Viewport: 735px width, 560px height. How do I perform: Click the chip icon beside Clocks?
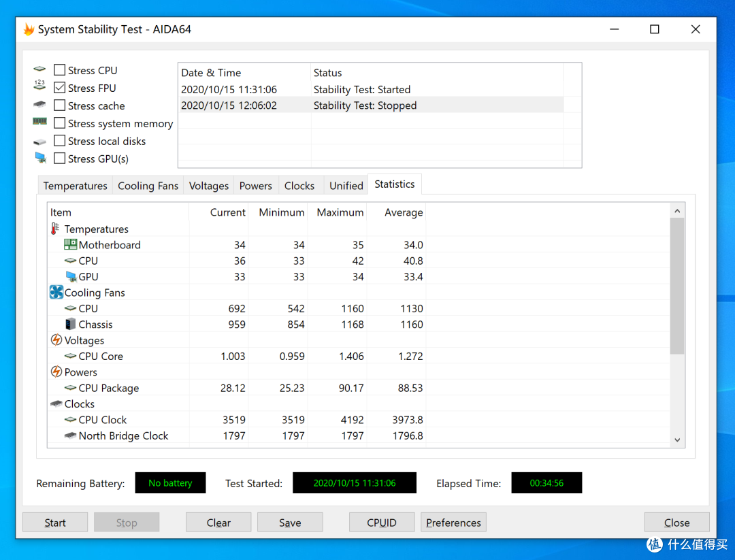56,403
